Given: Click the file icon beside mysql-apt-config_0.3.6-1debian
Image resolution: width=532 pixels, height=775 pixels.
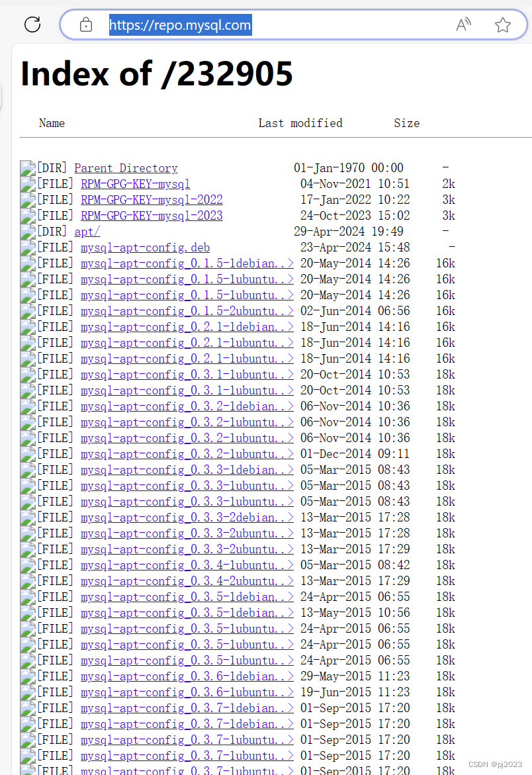Looking at the screenshot, I should [28, 676].
